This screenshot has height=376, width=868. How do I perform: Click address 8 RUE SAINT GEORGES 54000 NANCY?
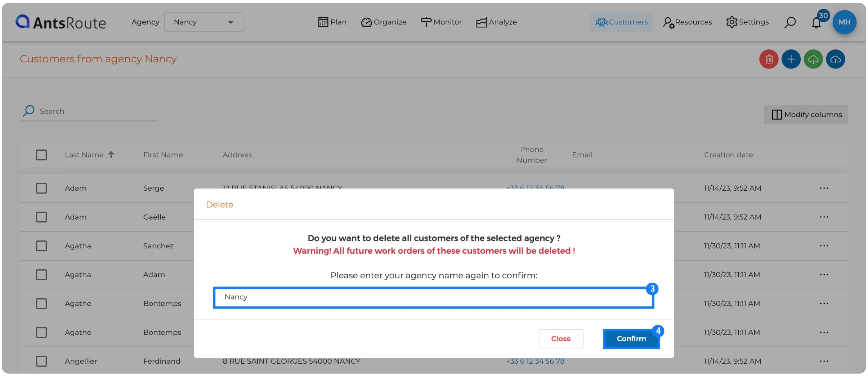click(x=291, y=361)
